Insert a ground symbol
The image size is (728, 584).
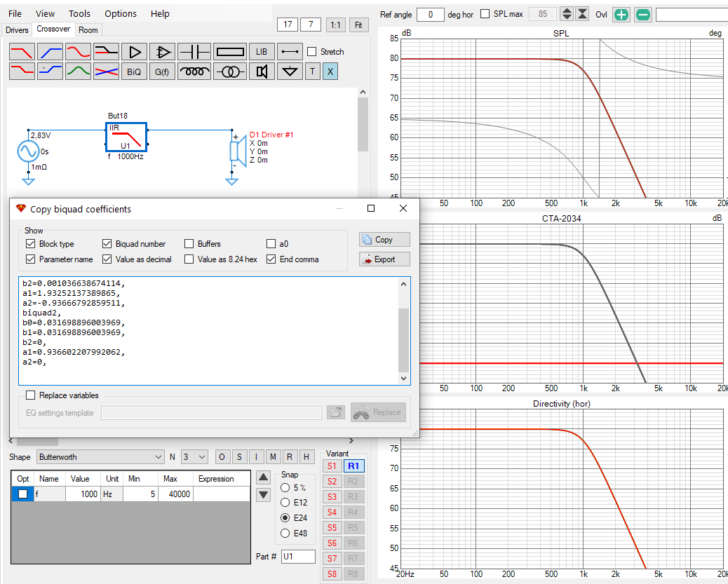pyautogui.click(x=290, y=72)
